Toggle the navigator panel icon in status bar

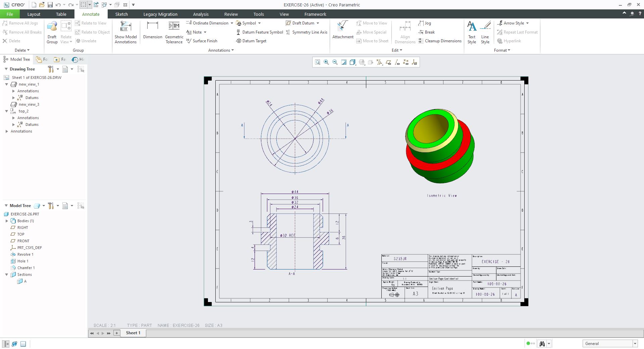click(x=6, y=344)
